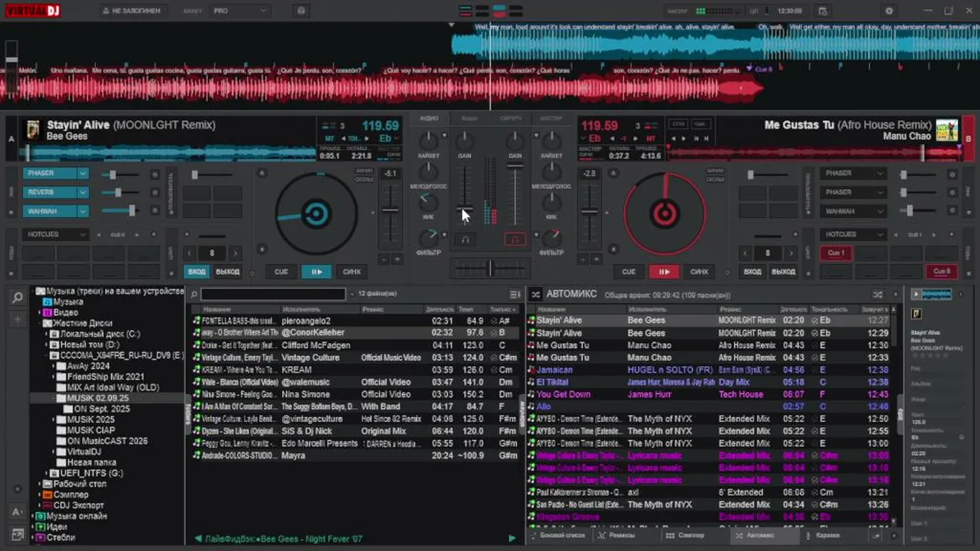
Task: Trigger the Cue 1 hotcue pad on deck B
Action: [836, 253]
